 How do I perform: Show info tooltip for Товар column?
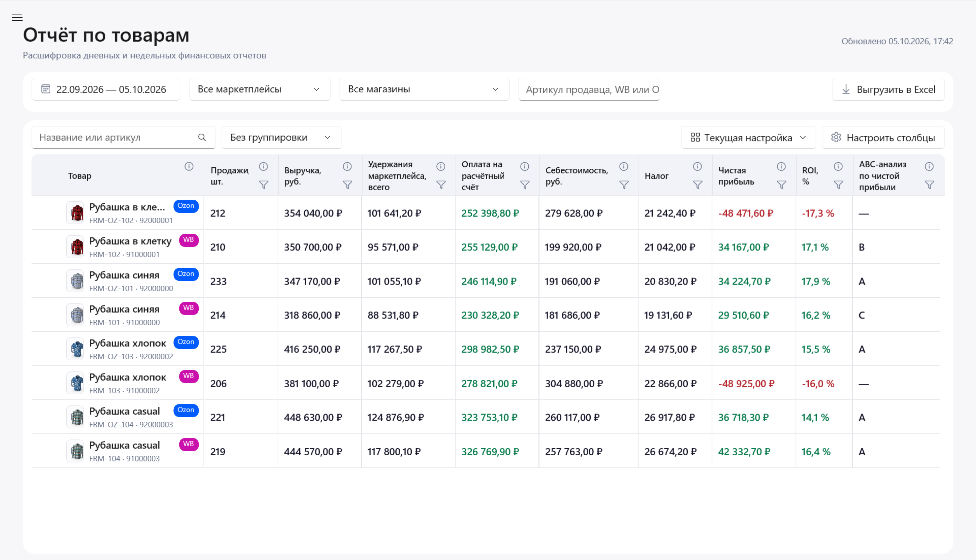point(189,167)
